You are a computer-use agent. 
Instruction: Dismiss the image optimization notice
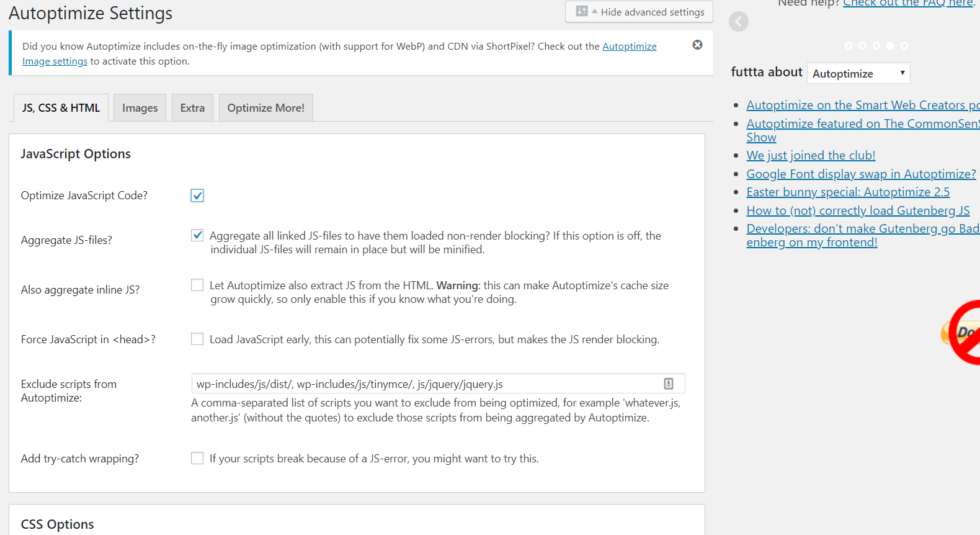coord(697,45)
